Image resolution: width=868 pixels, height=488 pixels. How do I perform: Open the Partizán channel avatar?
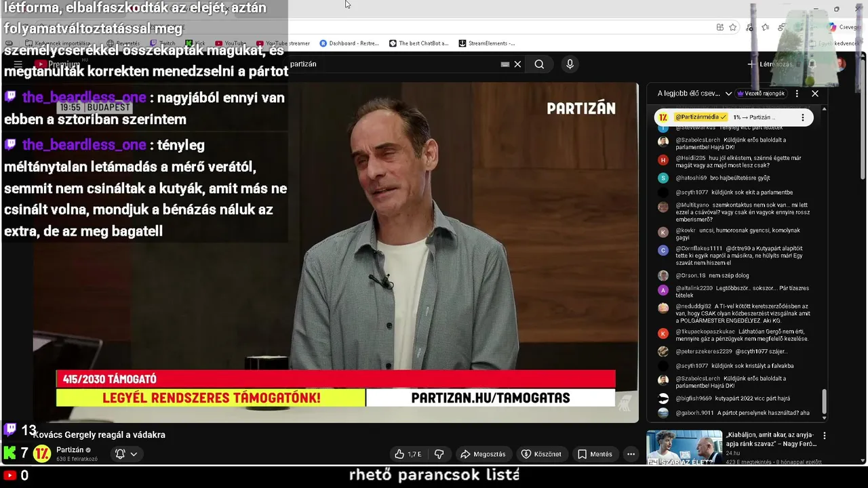42,453
